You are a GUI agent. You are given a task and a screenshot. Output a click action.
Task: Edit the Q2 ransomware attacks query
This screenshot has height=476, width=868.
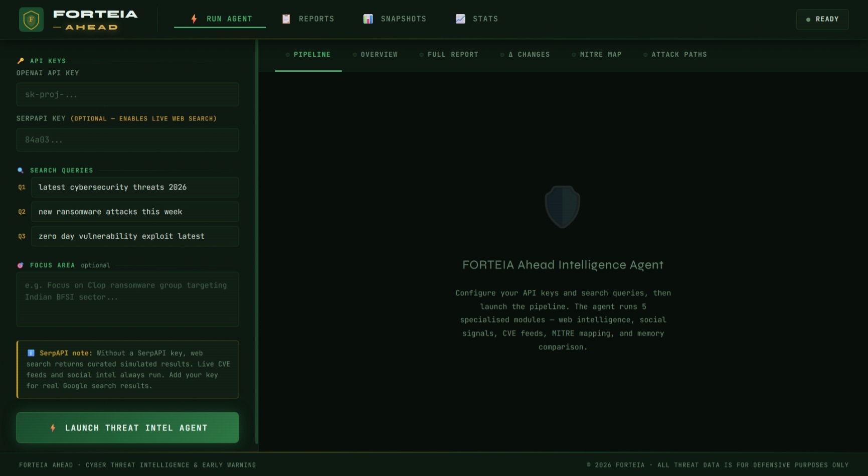(x=135, y=212)
